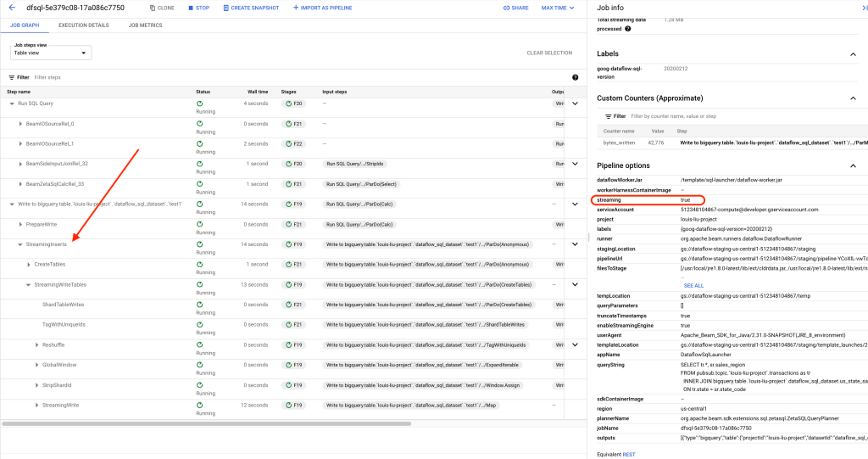Click the help icon near Clear Selection
The width and height of the screenshot is (868, 459).
coord(576,77)
